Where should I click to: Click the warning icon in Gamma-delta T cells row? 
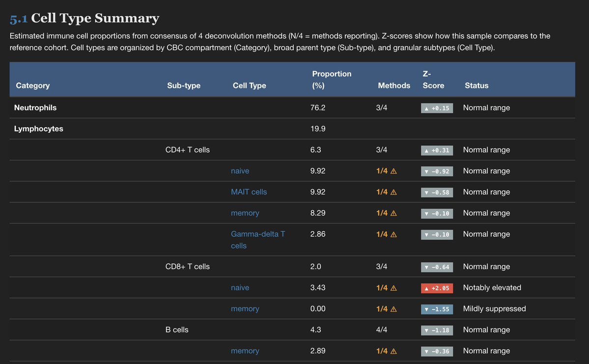[393, 234]
